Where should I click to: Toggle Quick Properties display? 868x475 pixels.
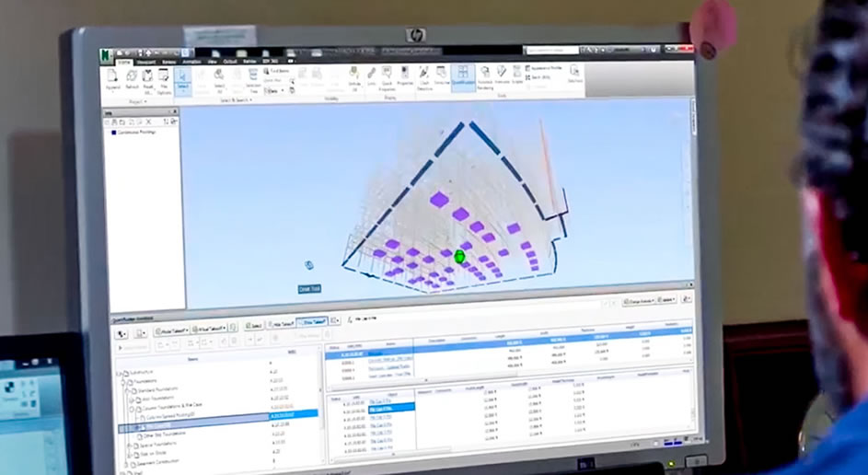[x=387, y=78]
